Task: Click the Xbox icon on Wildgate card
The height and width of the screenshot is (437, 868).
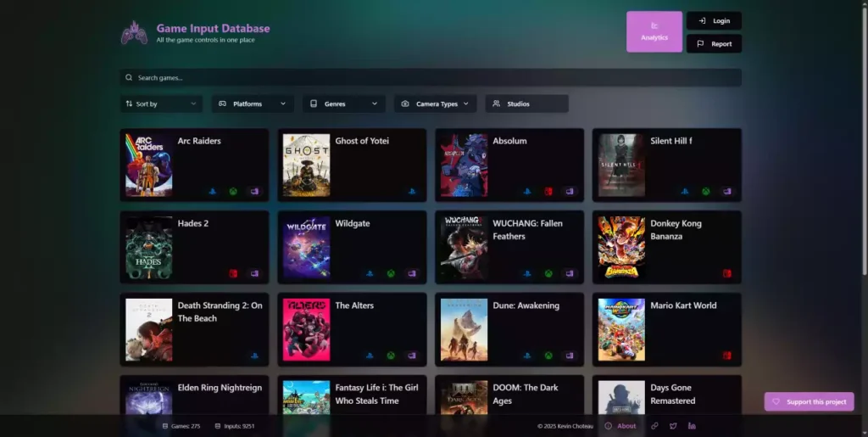Action: (x=391, y=273)
